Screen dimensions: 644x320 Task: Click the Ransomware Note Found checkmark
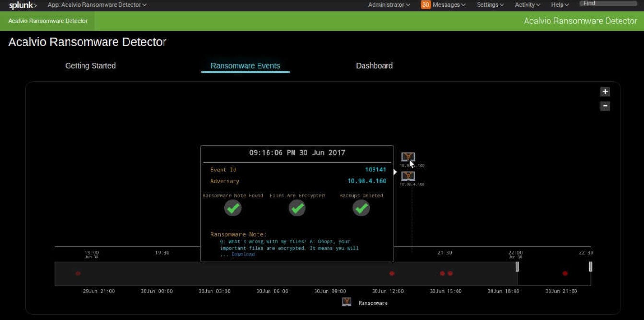point(233,208)
